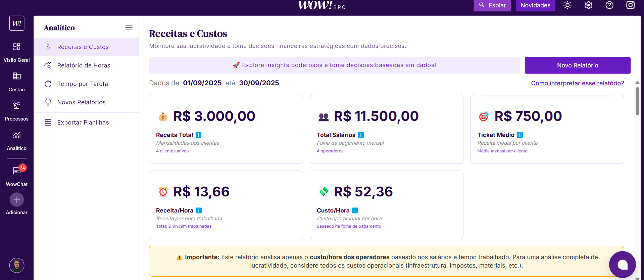
Task: Click the Adicionar plus button
Action: pyautogui.click(x=17, y=200)
